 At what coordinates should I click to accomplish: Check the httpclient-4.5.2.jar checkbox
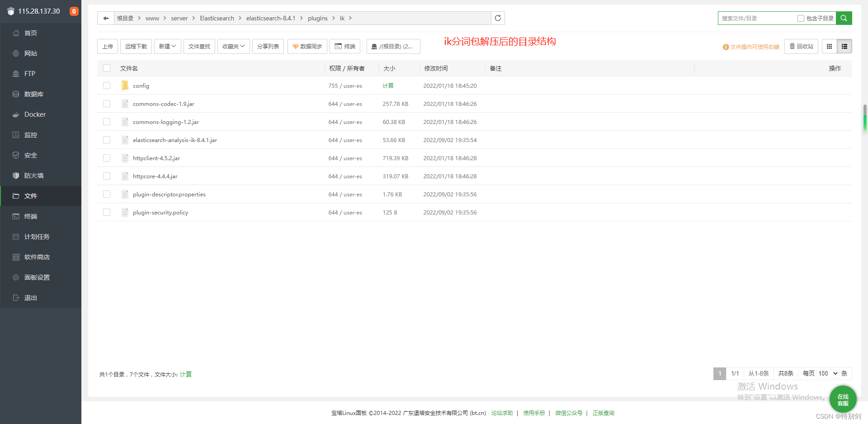(107, 158)
